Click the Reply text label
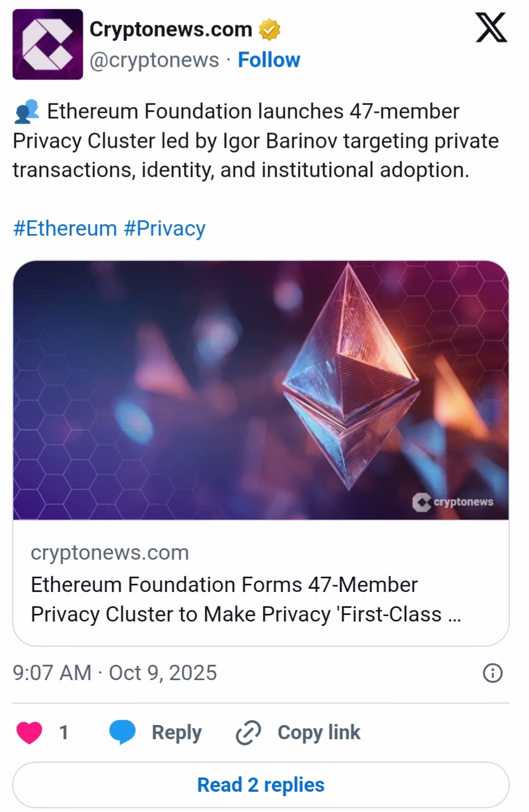529x812 pixels. (x=176, y=733)
